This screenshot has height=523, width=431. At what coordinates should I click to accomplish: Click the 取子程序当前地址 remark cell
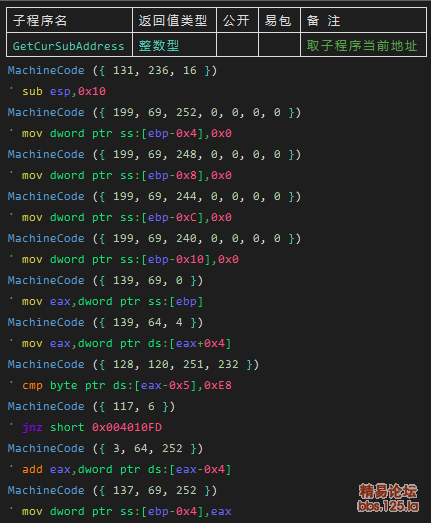pyautogui.click(x=364, y=45)
